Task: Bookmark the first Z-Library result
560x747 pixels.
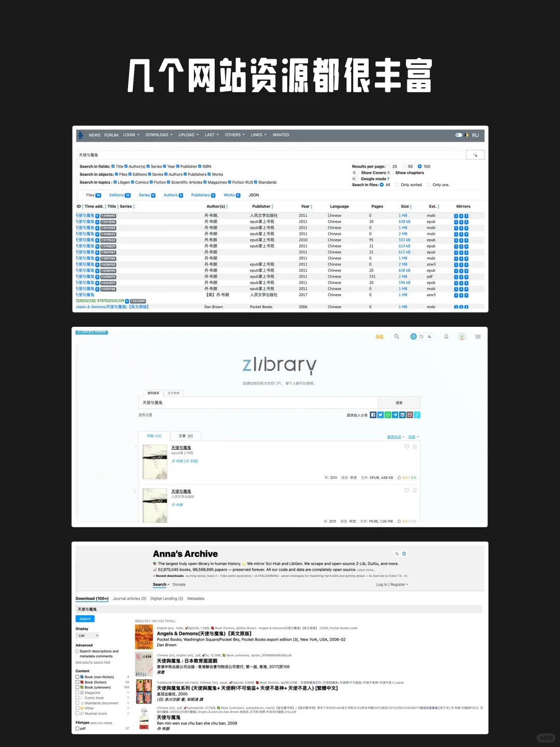Action: (415, 447)
